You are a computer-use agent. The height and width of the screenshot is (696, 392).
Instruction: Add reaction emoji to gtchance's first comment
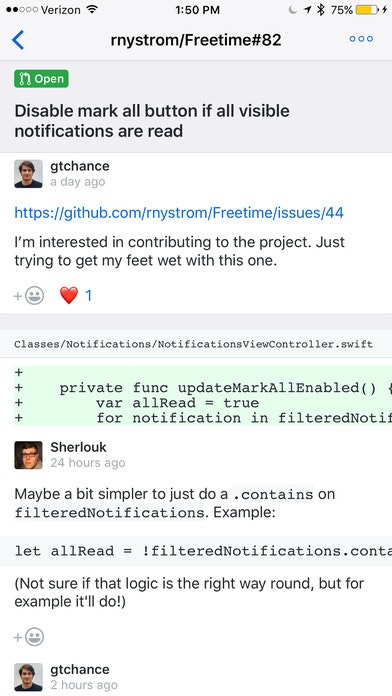click(29, 296)
